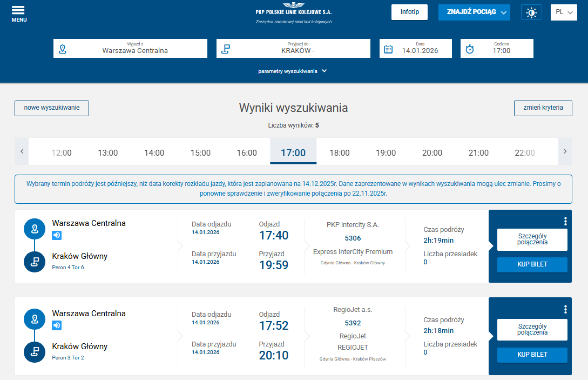Edit the Przyjazd do KRAKÓW field
Screen dimensions: 588x380
pyautogui.click(x=293, y=49)
